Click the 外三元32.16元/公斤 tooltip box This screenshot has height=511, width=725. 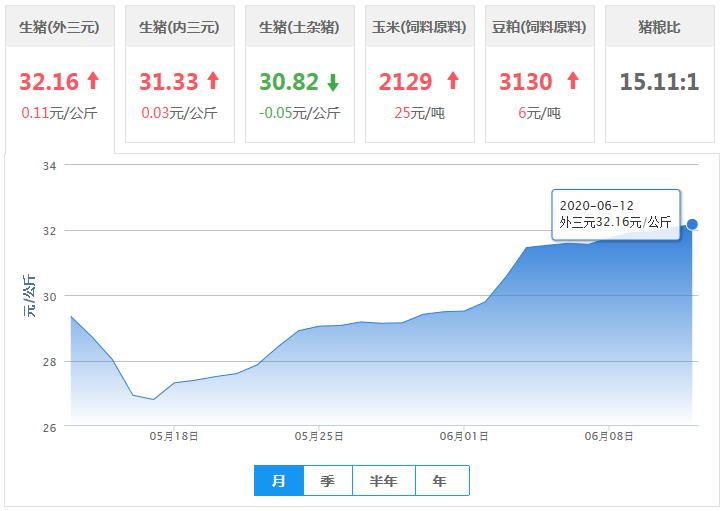coord(615,214)
